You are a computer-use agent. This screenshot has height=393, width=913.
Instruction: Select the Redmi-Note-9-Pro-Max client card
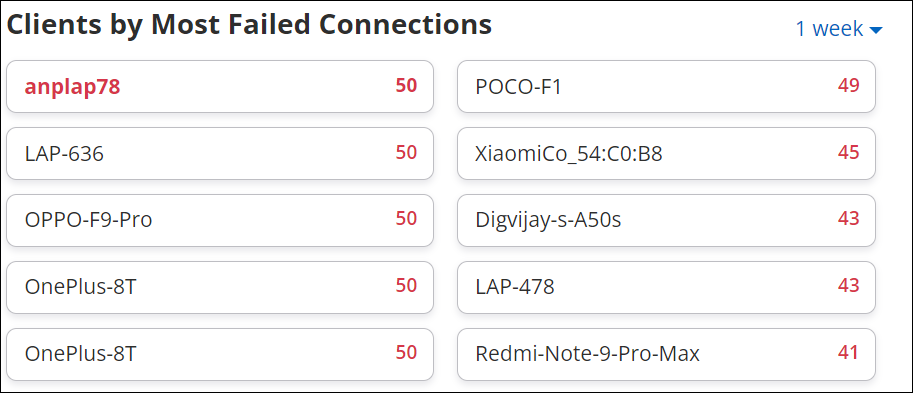point(666,355)
